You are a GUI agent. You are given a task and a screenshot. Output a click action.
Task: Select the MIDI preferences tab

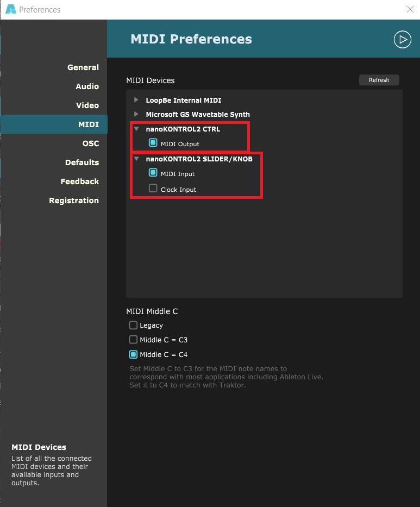coord(54,124)
